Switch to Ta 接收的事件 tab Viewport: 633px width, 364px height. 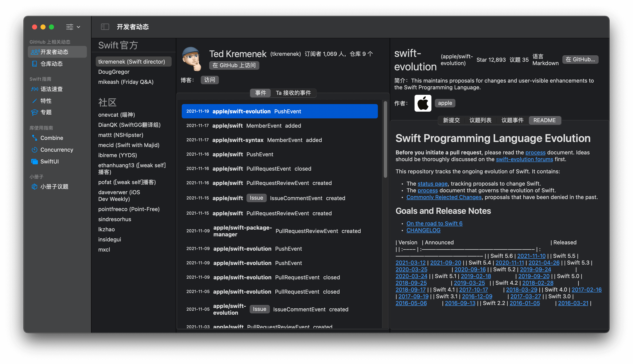click(293, 93)
